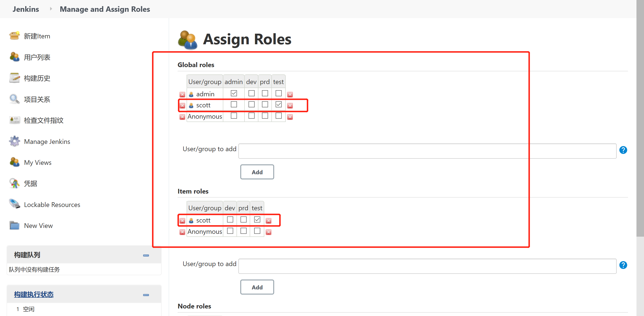Image resolution: width=644 pixels, height=316 pixels.
Task: Open the 构建执行状态 link
Action: (34, 295)
